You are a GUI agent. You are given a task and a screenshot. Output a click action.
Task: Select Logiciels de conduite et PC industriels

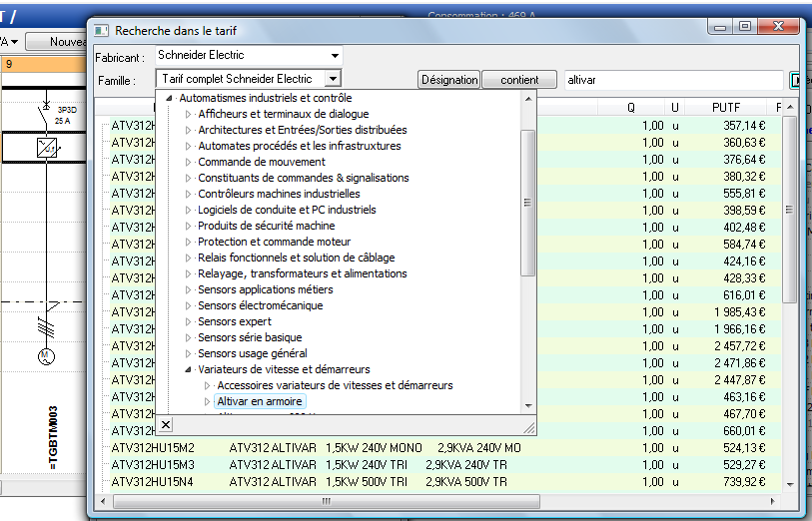click(x=287, y=210)
